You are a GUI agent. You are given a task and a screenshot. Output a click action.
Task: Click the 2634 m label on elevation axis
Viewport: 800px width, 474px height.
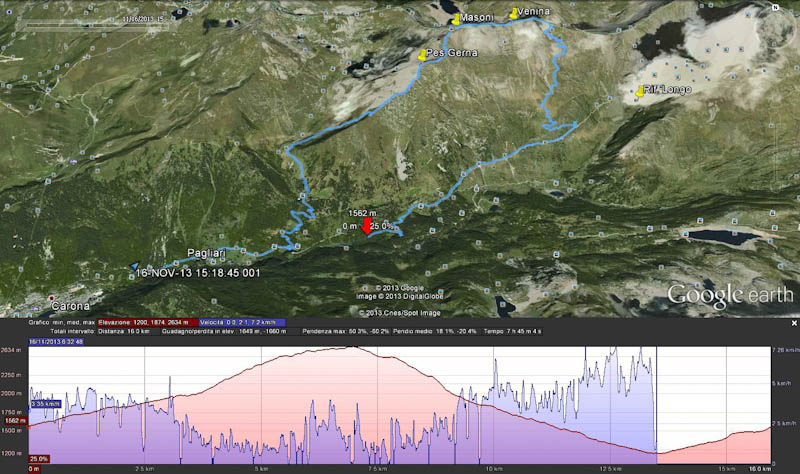pos(11,350)
